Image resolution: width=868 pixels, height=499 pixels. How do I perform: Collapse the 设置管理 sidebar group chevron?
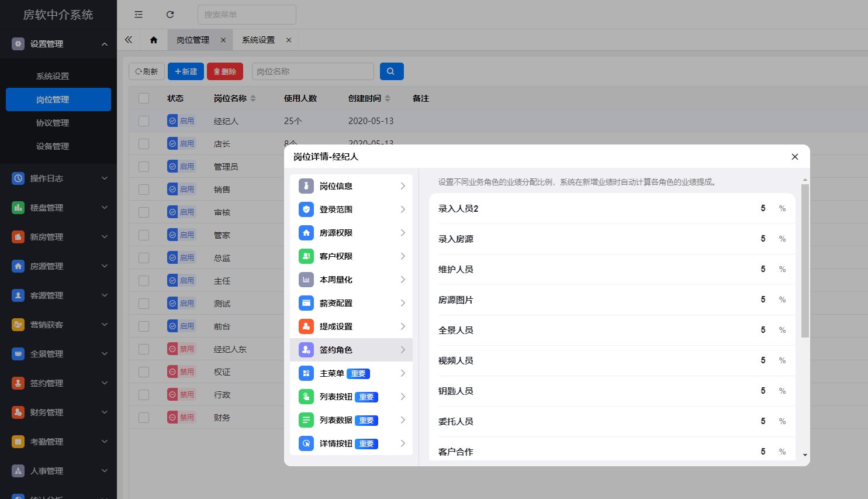[x=105, y=44]
